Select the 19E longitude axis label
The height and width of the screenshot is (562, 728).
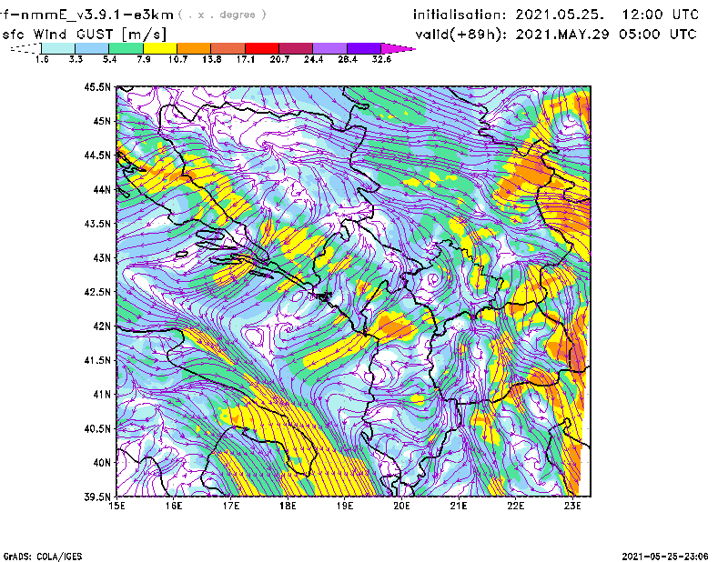[345, 507]
